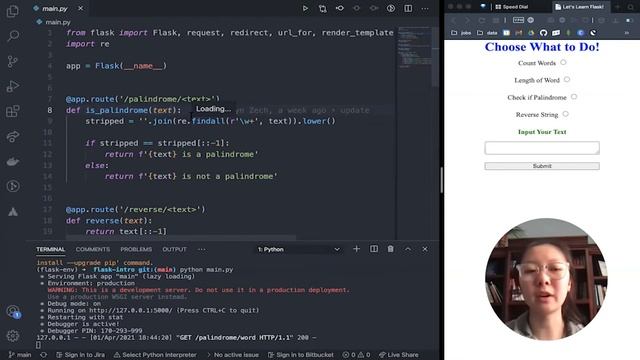Click the Submit button in browser
The image size is (640, 360).
tap(542, 166)
